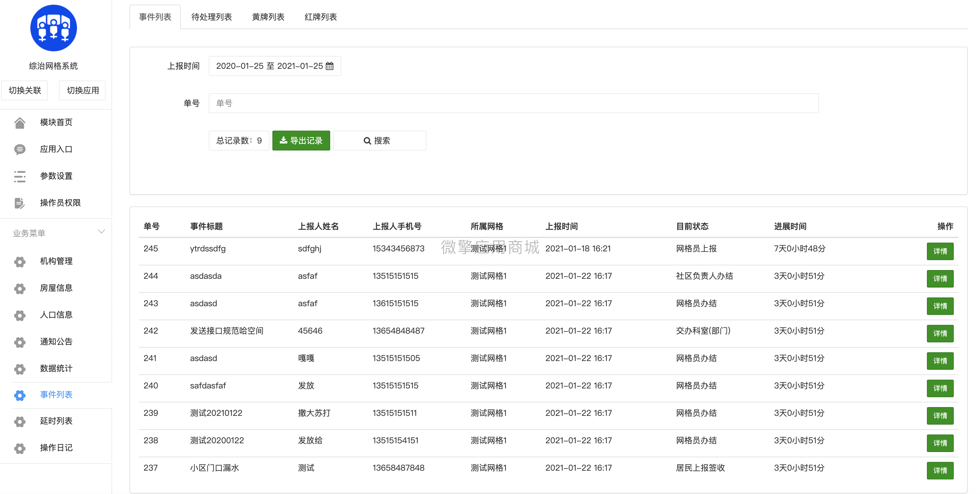
Task: Click the title 测试20200122
Action: tap(217, 440)
